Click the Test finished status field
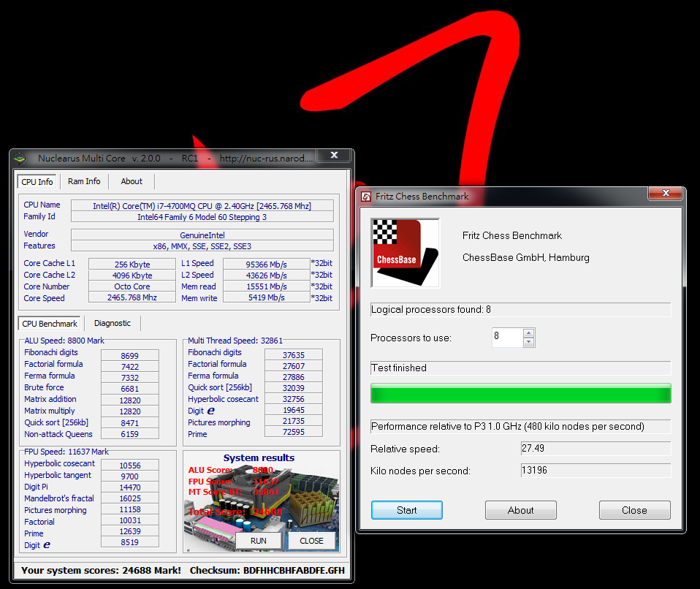 point(520,368)
